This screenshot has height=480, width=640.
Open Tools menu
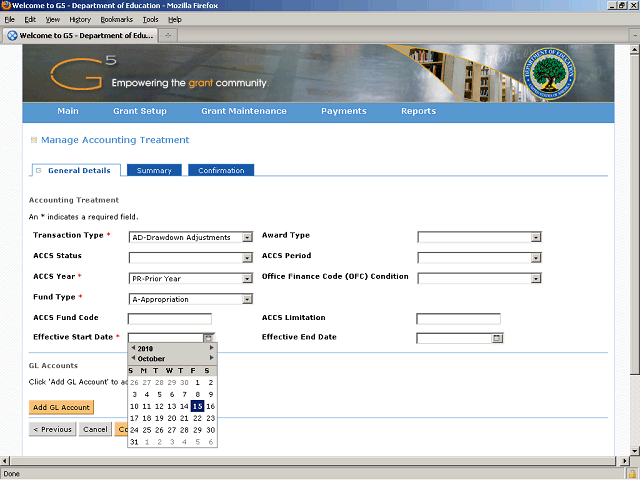[150, 20]
